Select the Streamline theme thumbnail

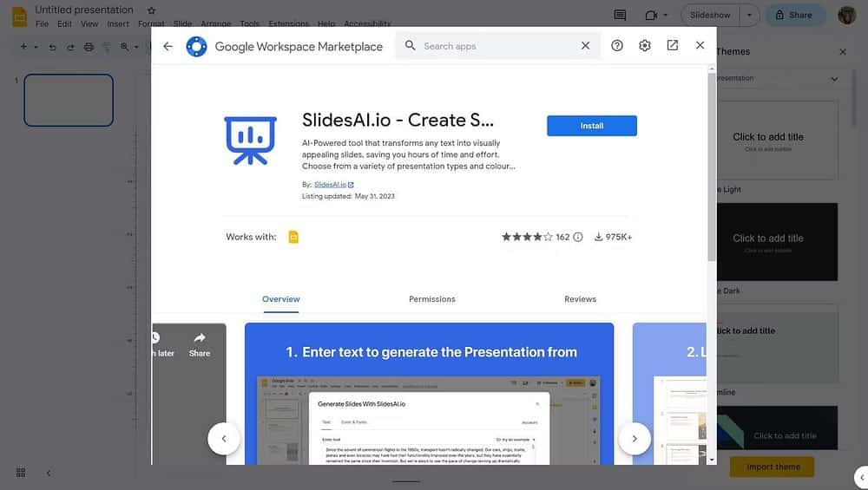pyautogui.click(x=777, y=343)
